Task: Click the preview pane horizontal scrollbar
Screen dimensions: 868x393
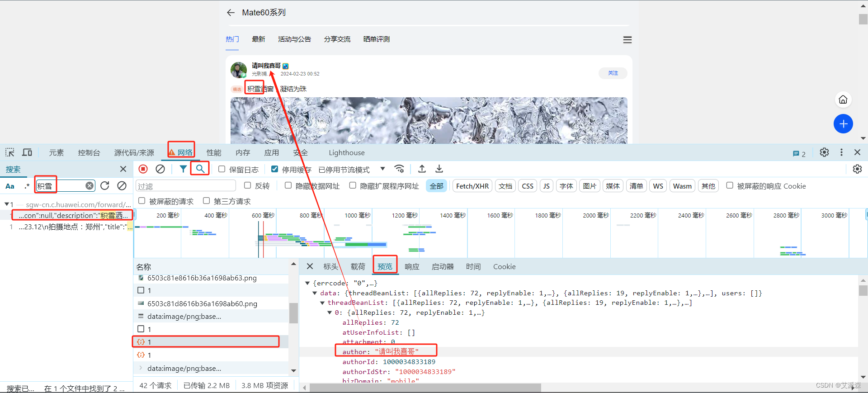Action: (x=425, y=388)
